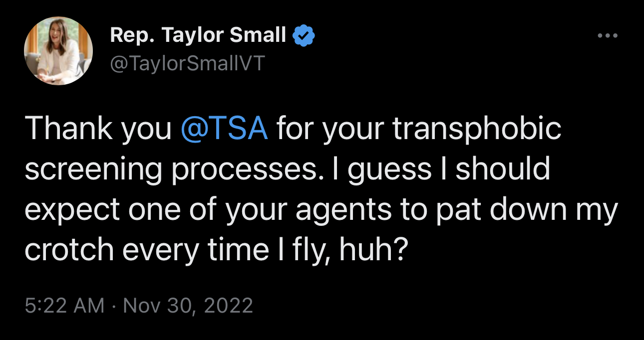
Task: Open the @TSA mention link
Action: tap(225, 129)
